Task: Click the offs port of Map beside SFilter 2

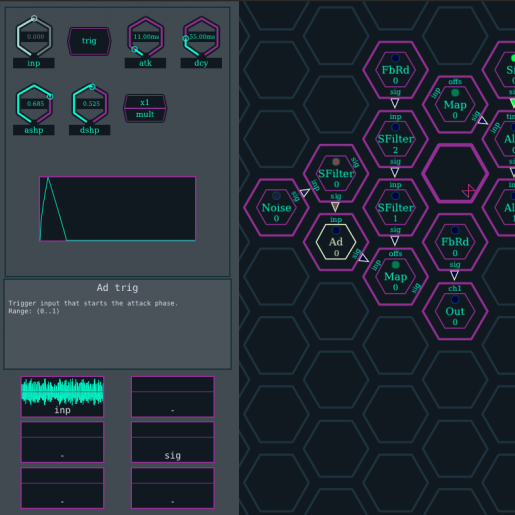Action: pyautogui.click(x=455, y=82)
